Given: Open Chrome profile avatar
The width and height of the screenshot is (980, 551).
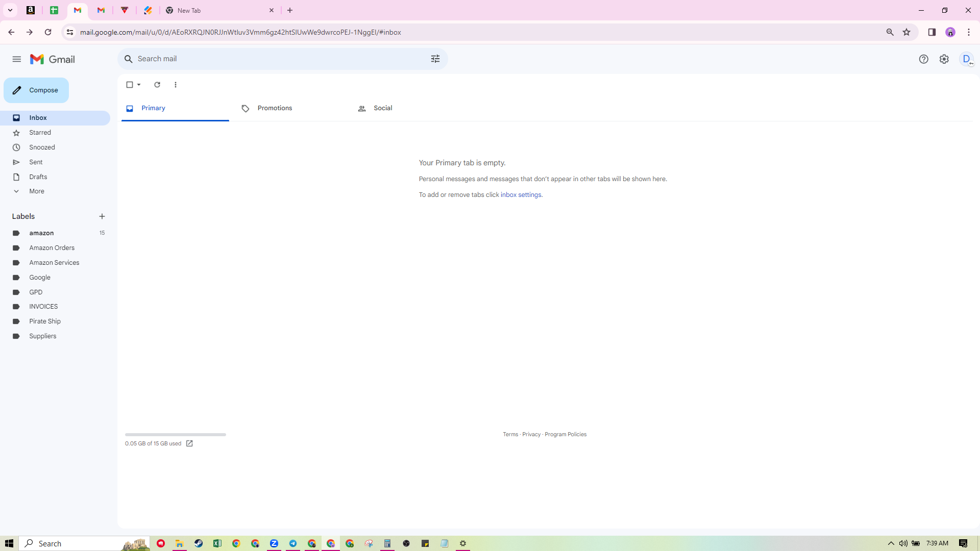Looking at the screenshot, I should (950, 32).
